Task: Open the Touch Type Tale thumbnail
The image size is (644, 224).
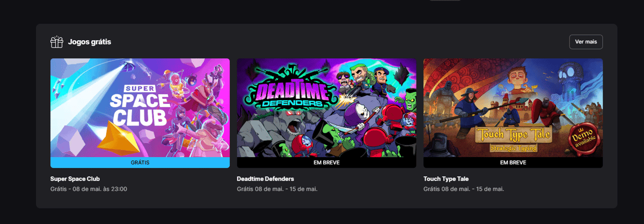Action: 513,108
